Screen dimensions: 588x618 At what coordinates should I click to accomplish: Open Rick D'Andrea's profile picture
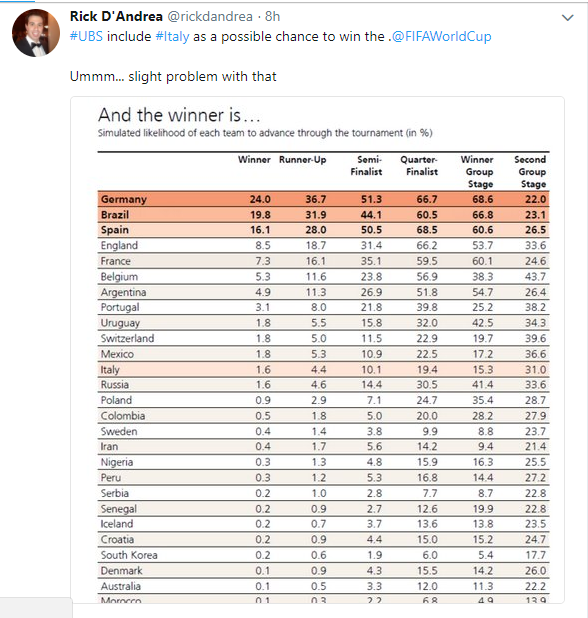point(36,33)
